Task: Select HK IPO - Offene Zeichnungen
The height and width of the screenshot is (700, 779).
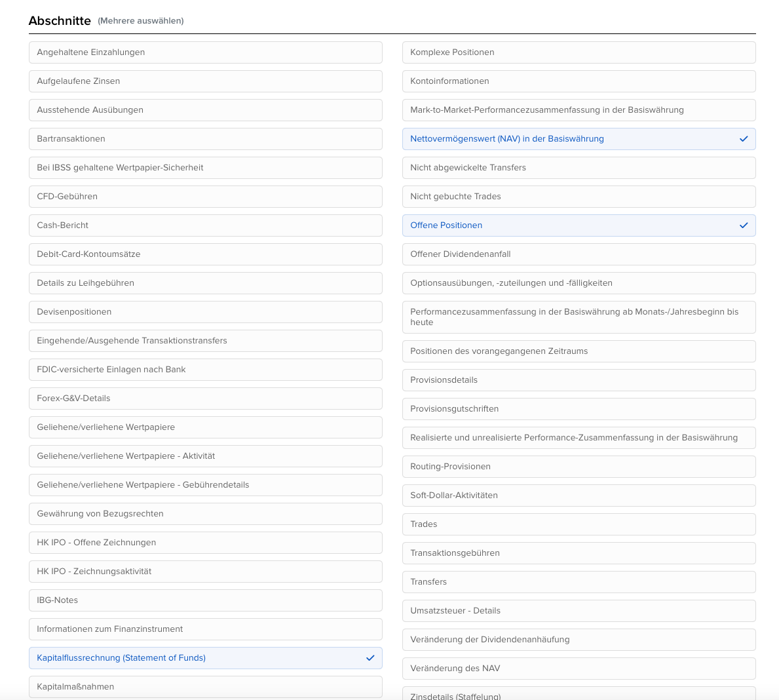Action: click(206, 543)
